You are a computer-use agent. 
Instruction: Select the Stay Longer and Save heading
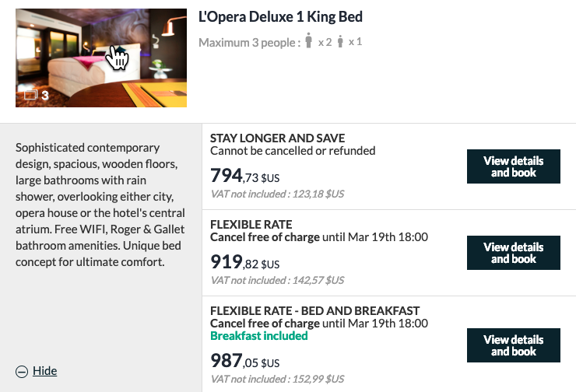pyautogui.click(x=277, y=138)
